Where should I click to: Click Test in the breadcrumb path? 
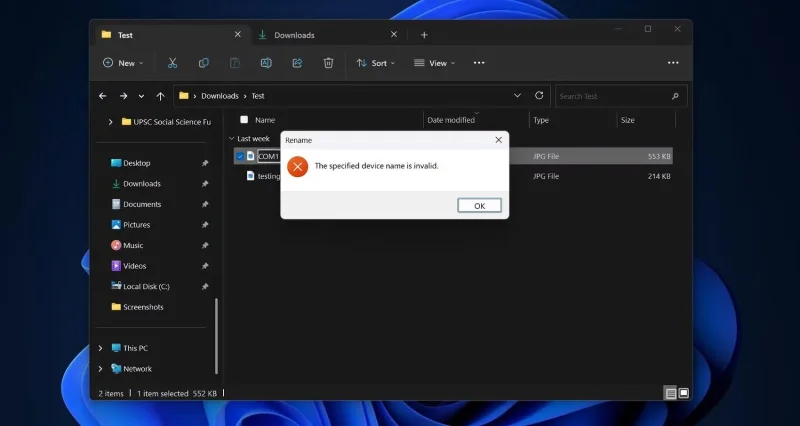point(258,96)
